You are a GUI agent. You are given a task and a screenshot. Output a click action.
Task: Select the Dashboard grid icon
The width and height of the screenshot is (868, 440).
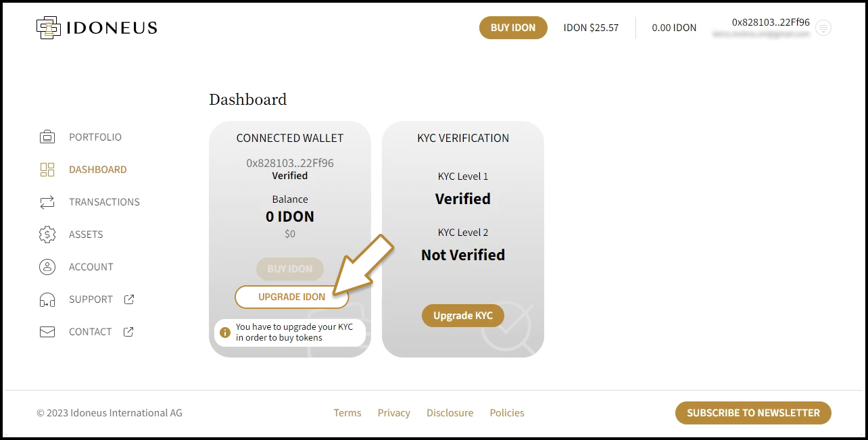pyautogui.click(x=47, y=170)
